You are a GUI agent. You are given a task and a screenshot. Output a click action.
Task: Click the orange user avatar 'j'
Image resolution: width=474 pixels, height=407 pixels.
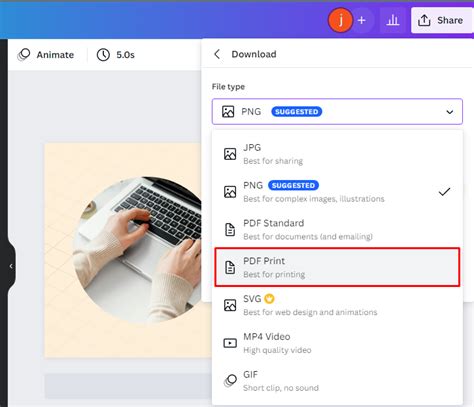point(340,20)
